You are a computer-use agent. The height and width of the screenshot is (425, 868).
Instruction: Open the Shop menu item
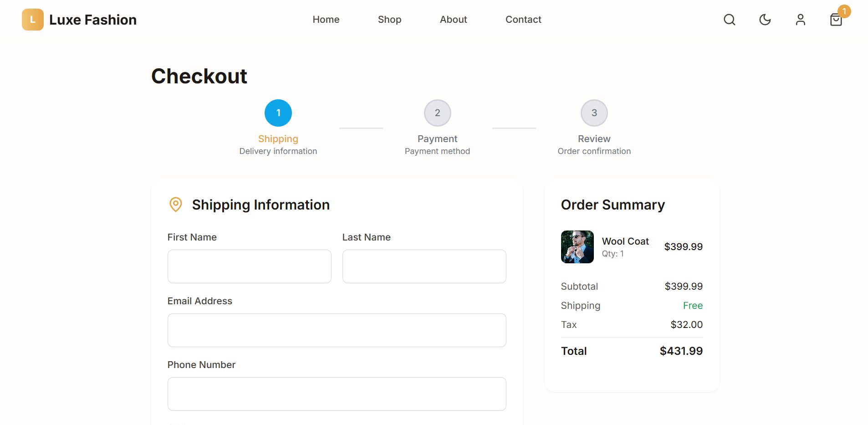(x=390, y=20)
